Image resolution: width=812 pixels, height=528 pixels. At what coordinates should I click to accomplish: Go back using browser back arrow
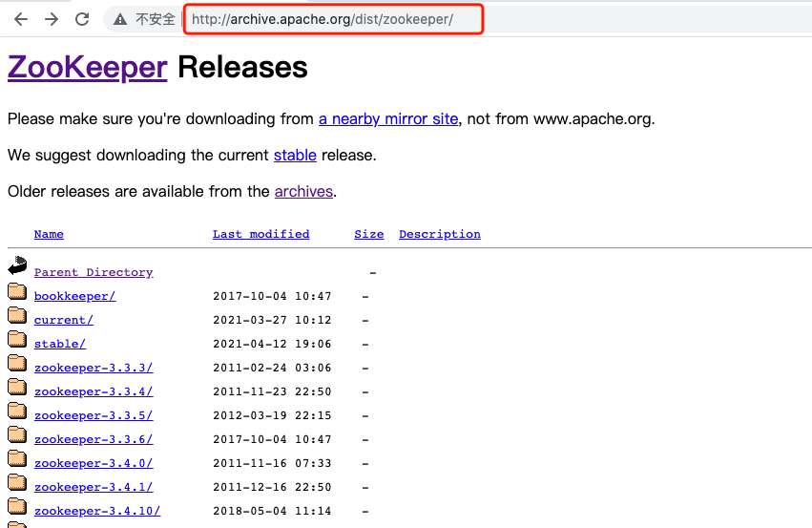click(x=21, y=19)
